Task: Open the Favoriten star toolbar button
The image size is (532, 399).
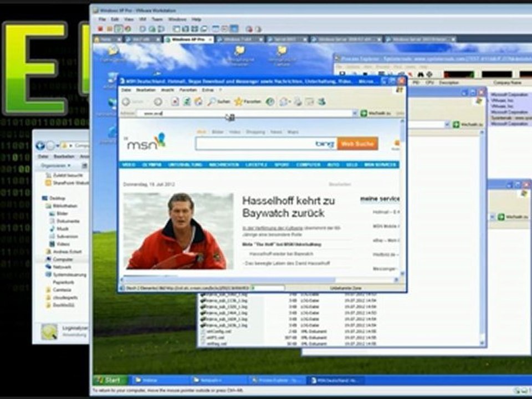Action: (248, 101)
